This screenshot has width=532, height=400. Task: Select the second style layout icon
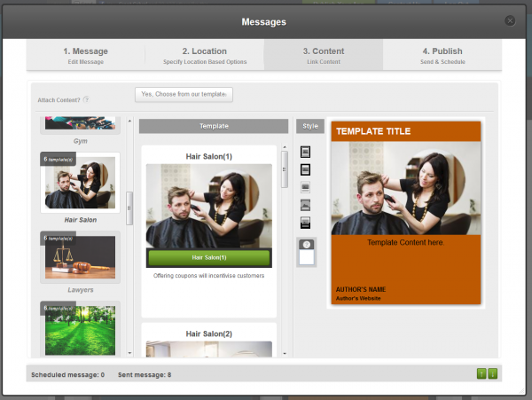(x=306, y=169)
